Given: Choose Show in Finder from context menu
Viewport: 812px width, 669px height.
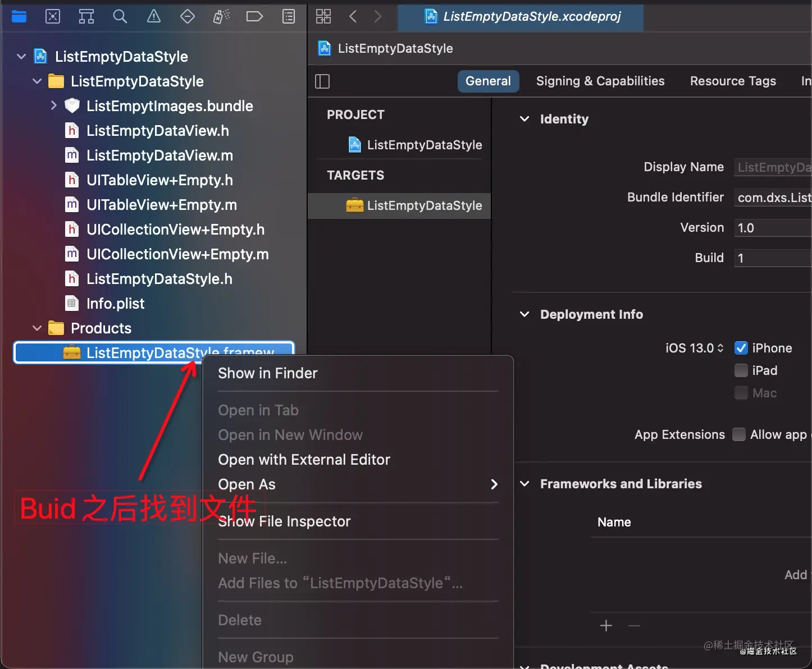Looking at the screenshot, I should [358, 373].
